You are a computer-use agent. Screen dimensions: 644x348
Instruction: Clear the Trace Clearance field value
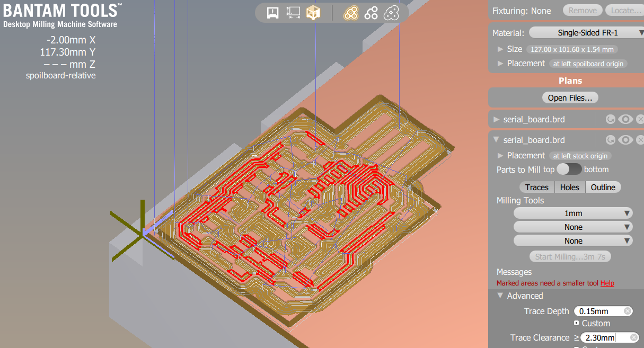(x=634, y=337)
